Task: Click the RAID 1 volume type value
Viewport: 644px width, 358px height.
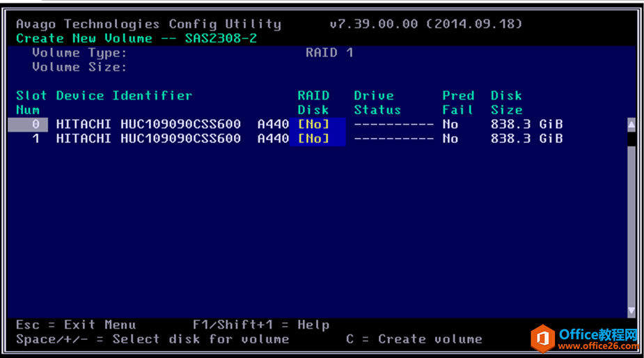Action: [x=329, y=53]
